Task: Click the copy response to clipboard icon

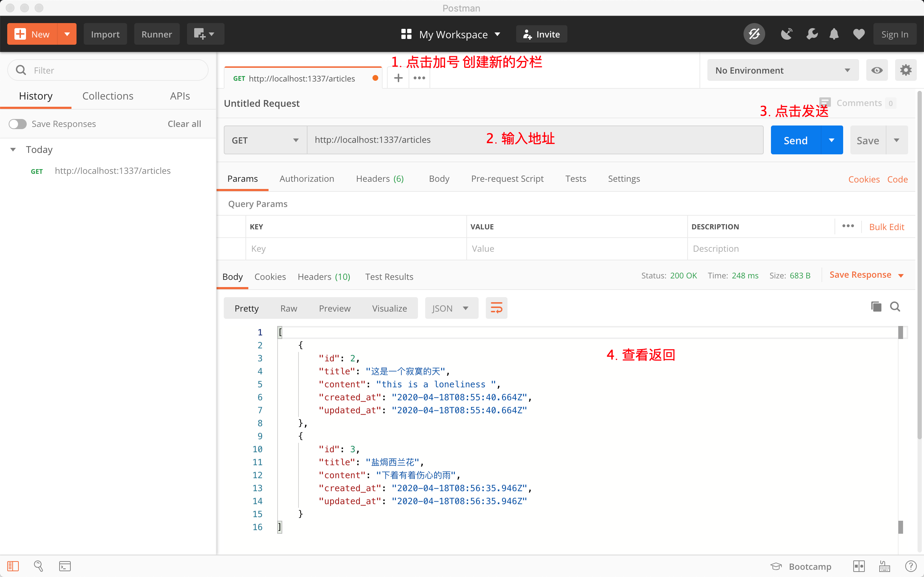Action: point(876,307)
